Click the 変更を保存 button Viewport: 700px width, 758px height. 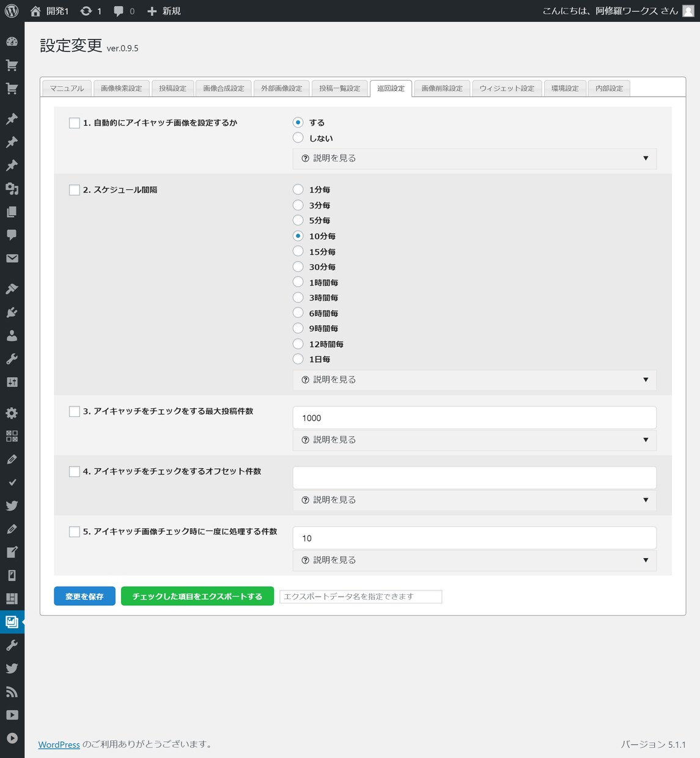tap(84, 596)
